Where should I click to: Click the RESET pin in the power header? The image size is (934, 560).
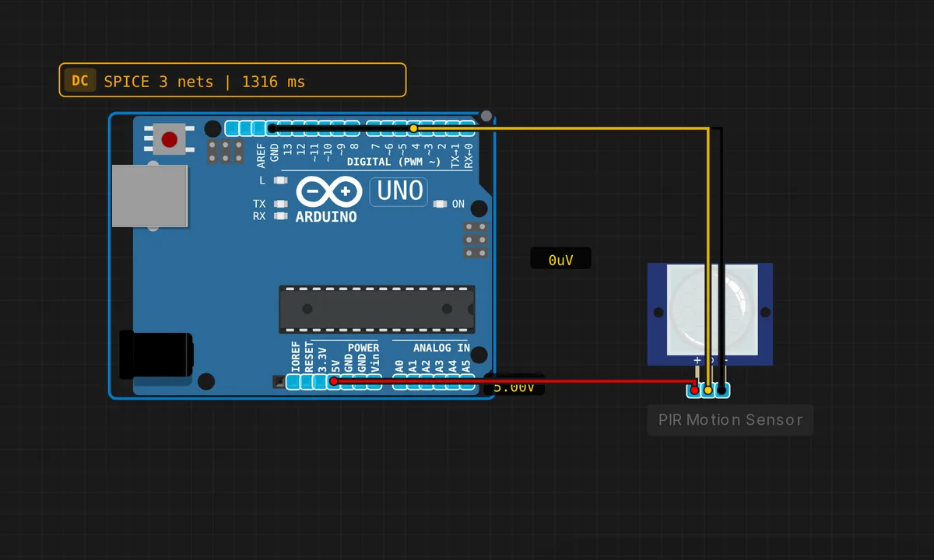pos(307,382)
